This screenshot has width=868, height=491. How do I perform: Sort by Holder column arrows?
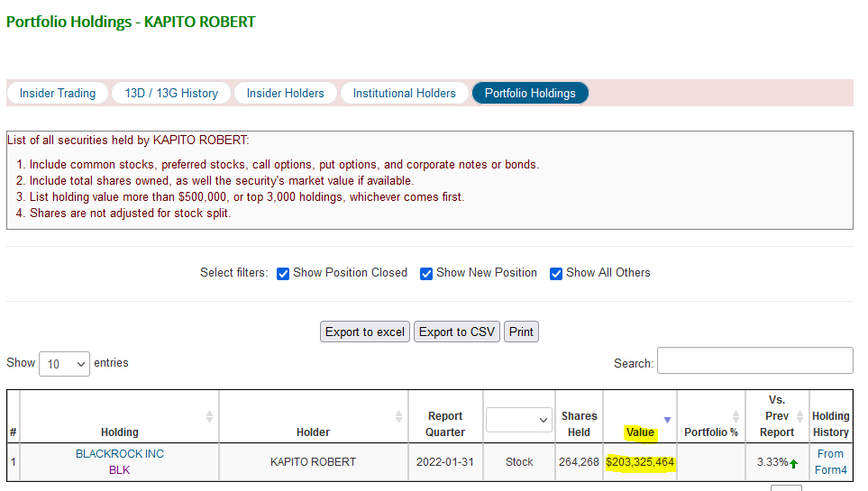click(x=398, y=416)
